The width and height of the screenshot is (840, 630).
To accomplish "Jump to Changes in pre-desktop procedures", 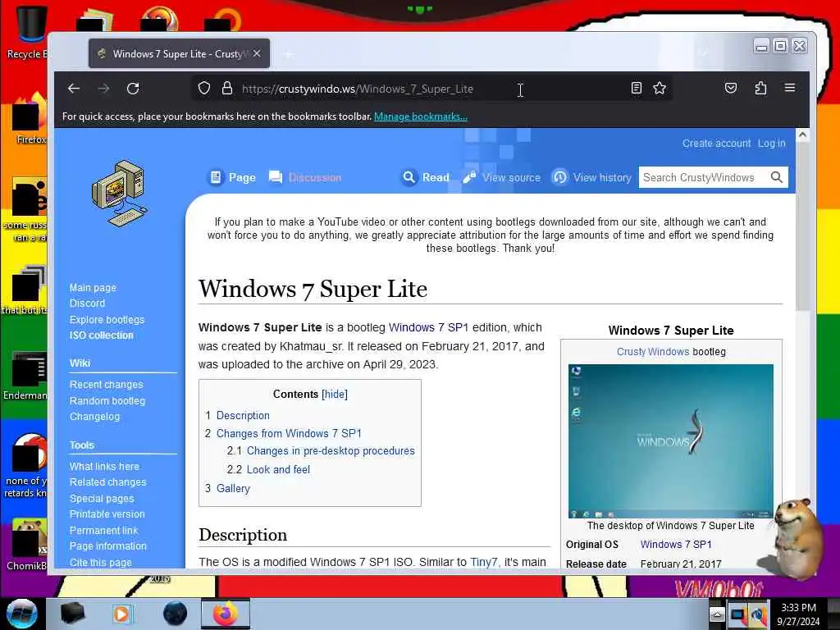I will coord(331,451).
